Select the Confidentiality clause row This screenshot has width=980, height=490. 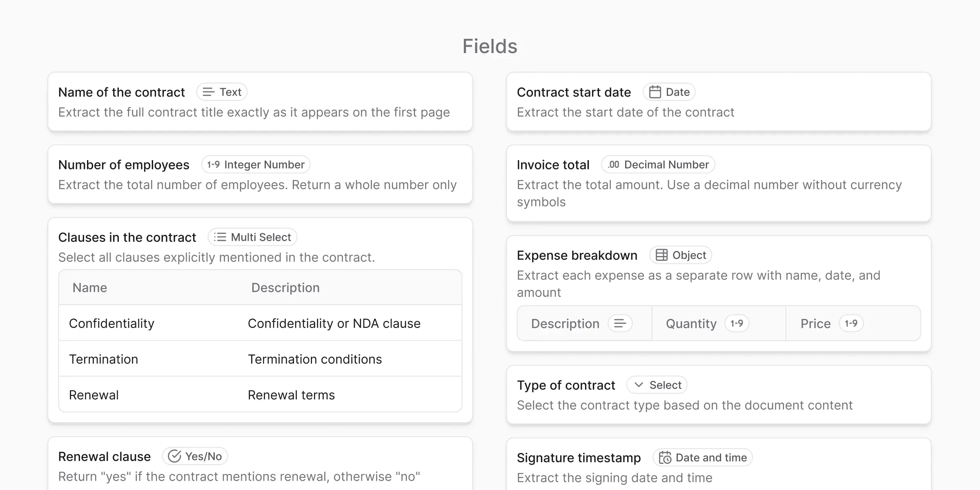(x=260, y=323)
